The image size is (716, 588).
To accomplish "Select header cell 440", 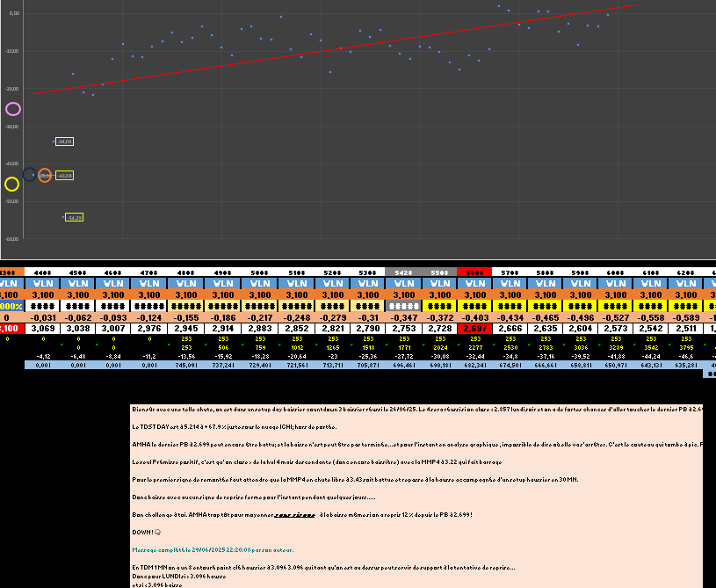I will (x=42, y=272).
